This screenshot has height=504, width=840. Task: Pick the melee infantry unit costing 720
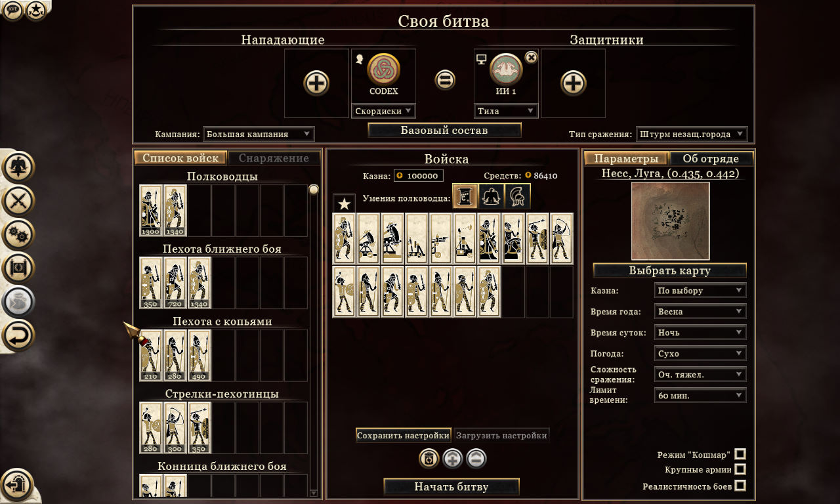click(175, 282)
